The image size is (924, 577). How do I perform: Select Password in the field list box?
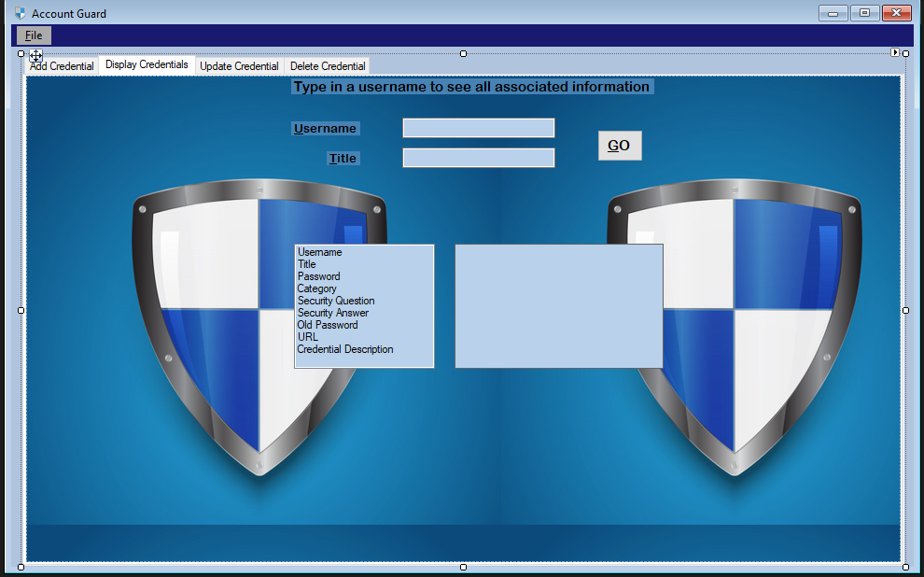tap(319, 276)
